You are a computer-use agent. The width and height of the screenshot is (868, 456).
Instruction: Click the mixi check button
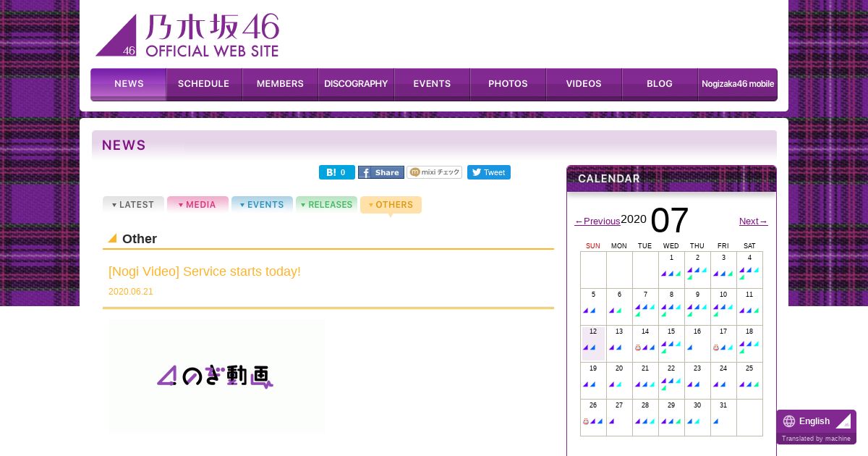[x=434, y=172]
